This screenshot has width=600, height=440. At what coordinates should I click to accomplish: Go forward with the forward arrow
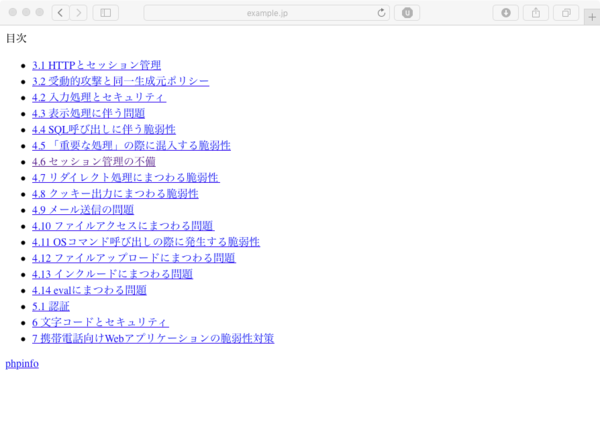click(78, 13)
